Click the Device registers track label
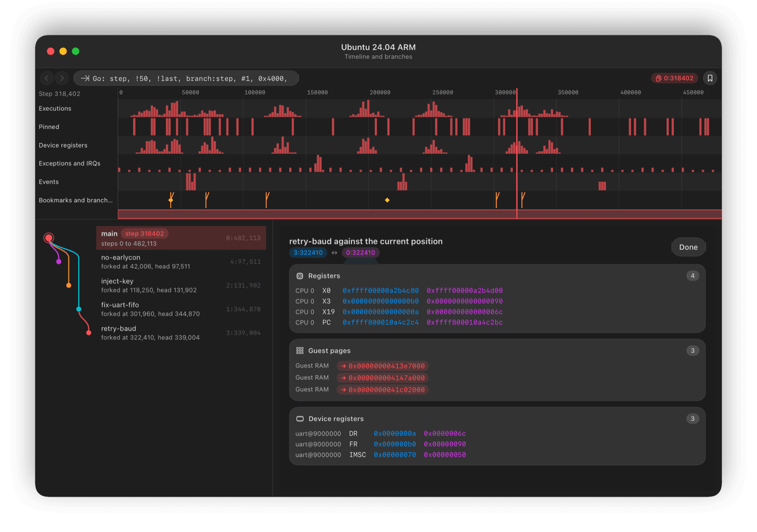 [63, 145]
